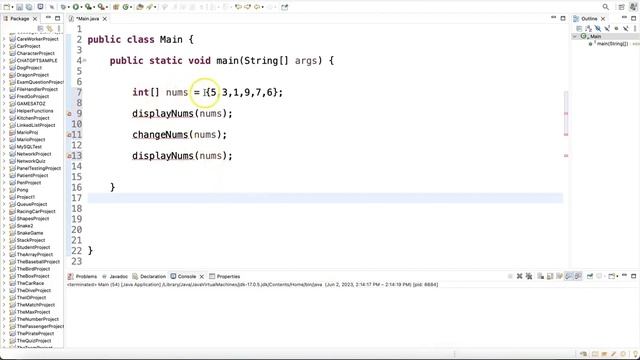Select the Java perspective icon
The image size is (640, 360).
coord(633,7)
